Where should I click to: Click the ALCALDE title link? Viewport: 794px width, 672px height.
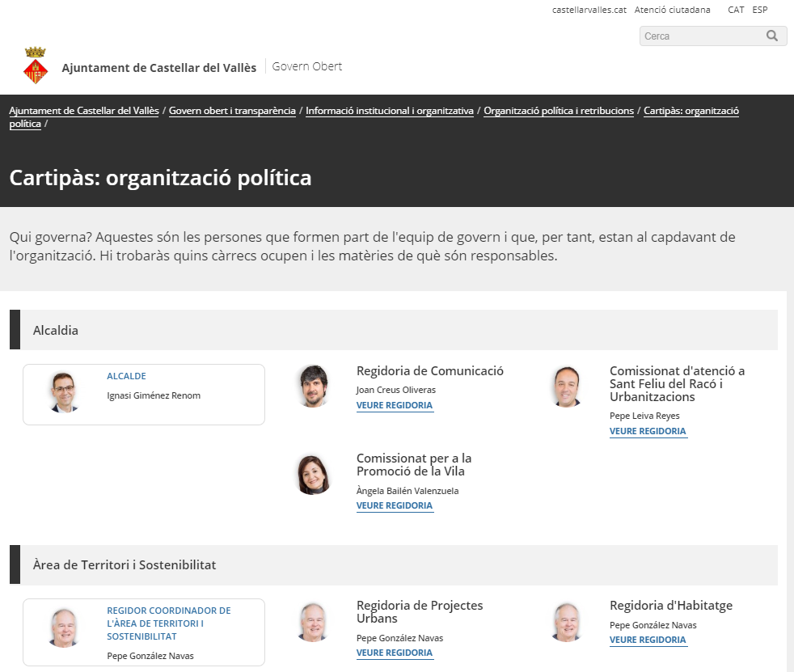point(126,376)
